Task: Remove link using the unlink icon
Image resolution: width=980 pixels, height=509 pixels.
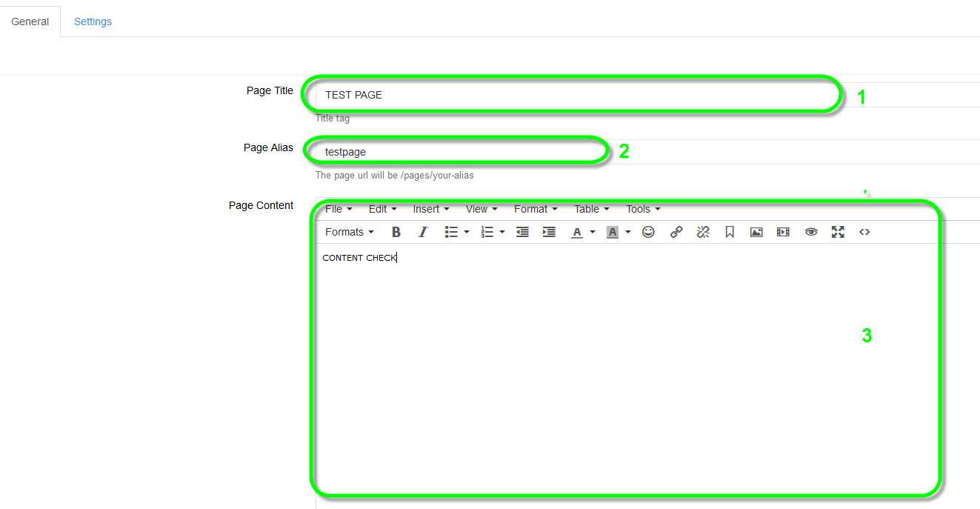Action: click(x=703, y=232)
